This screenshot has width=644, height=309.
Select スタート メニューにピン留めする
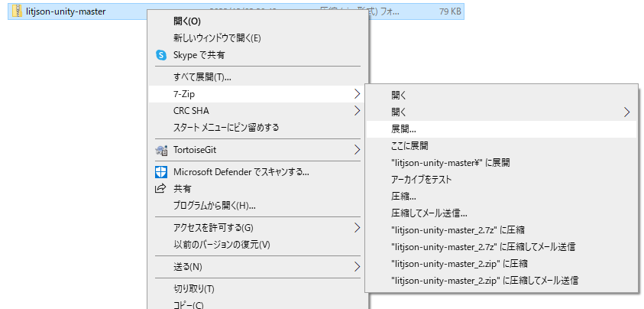click(257, 128)
